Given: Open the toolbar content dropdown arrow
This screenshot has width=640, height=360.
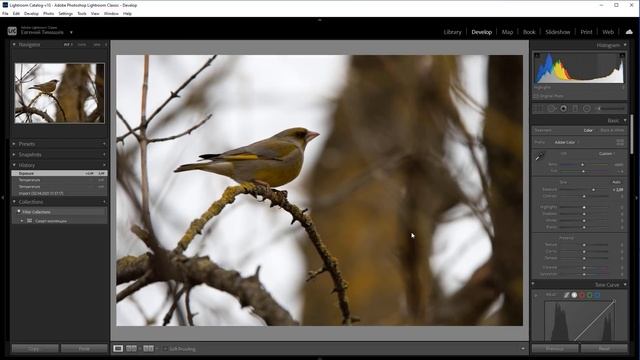Looking at the screenshot, I should coord(522,349).
